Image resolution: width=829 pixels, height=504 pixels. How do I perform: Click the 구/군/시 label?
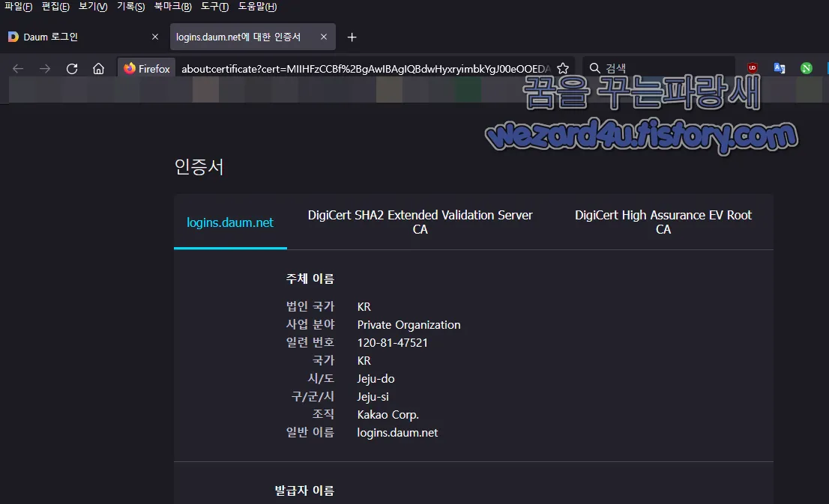point(313,396)
